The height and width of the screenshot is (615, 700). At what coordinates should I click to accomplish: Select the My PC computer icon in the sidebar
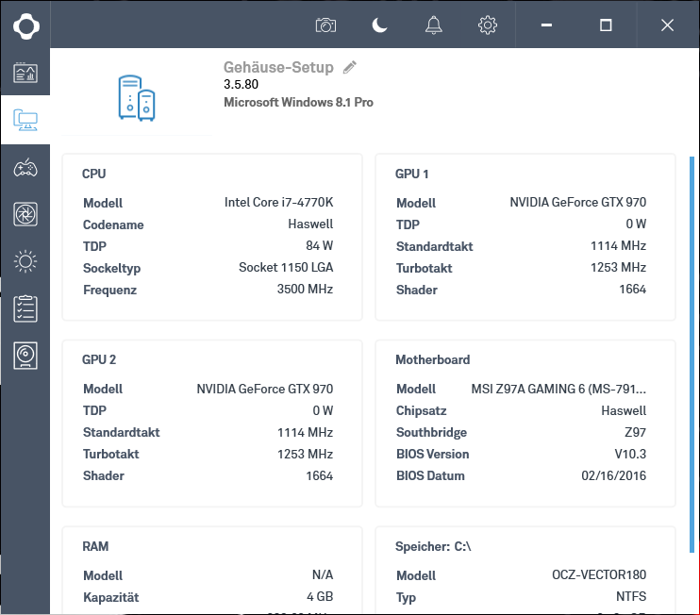[x=25, y=120]
